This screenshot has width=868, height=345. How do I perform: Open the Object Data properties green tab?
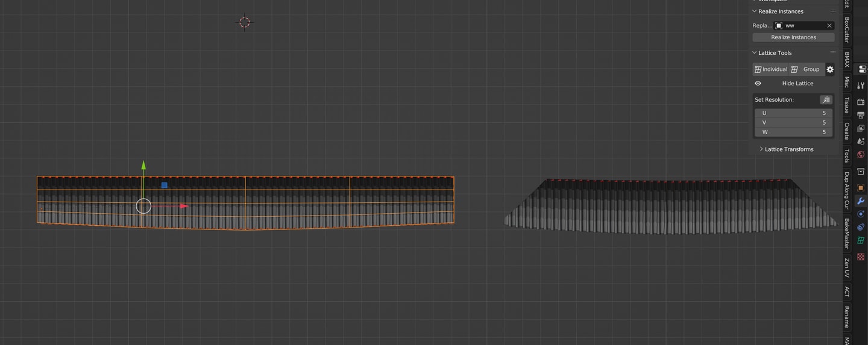coord(861,240)
